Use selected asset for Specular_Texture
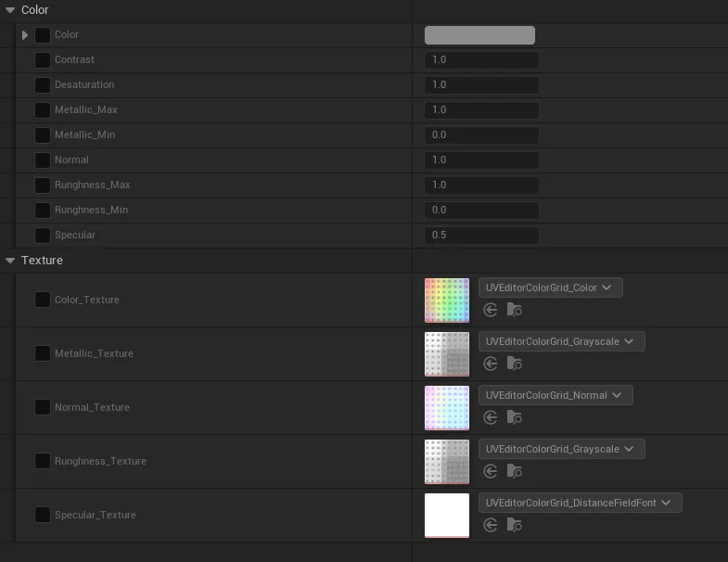Image resolution: width=728 pixels, height=562 pixels. [x=491, y=525]
